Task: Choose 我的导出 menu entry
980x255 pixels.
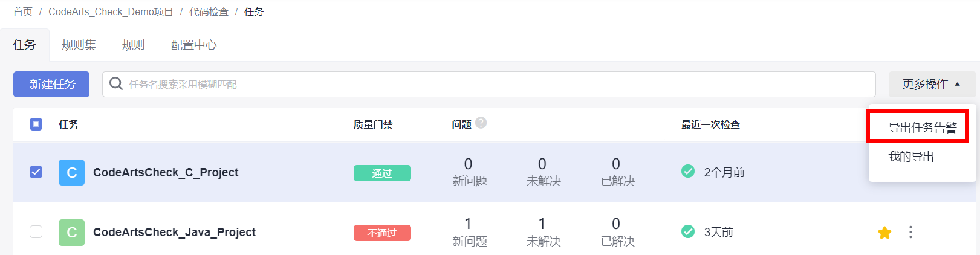Action: pos(910,157)
